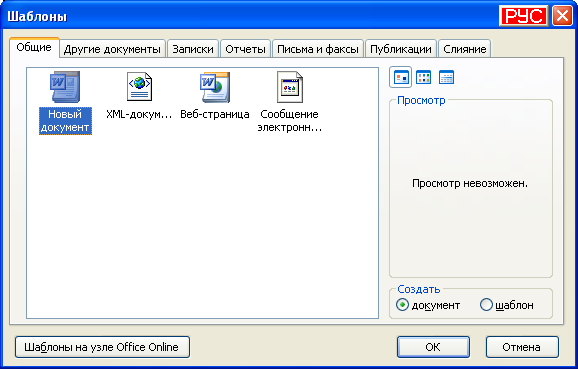578x369 pixels.
Task: Click the РУС language indicator
Action: [523, 16]
